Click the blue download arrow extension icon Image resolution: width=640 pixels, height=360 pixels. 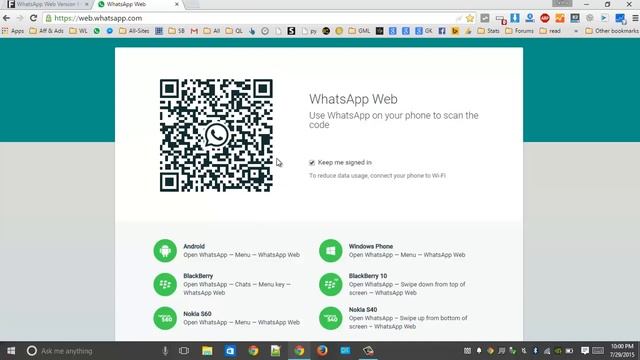[x=515, y=18]
